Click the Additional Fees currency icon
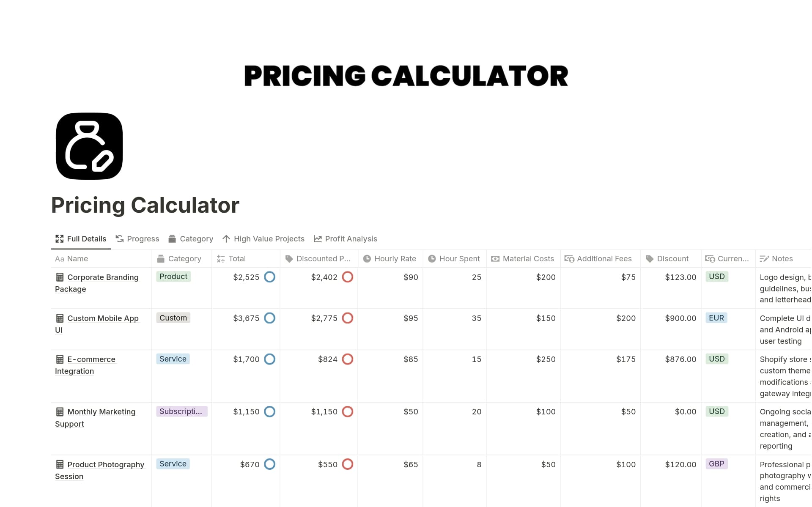 pos(569,258)
